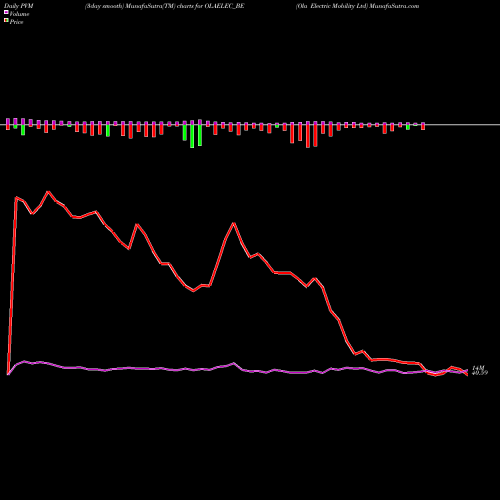The height and width of the screenshot is (500, 500).
Task: Select the "Price" legend label
Action: click(16, 22)
